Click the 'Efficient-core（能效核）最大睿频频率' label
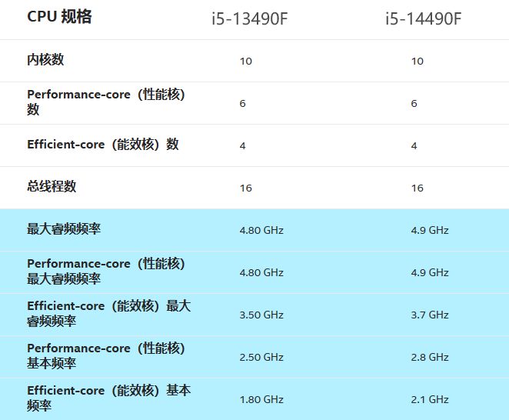The image size is (509, 420). pyautogui.click(x=109, y=313)
